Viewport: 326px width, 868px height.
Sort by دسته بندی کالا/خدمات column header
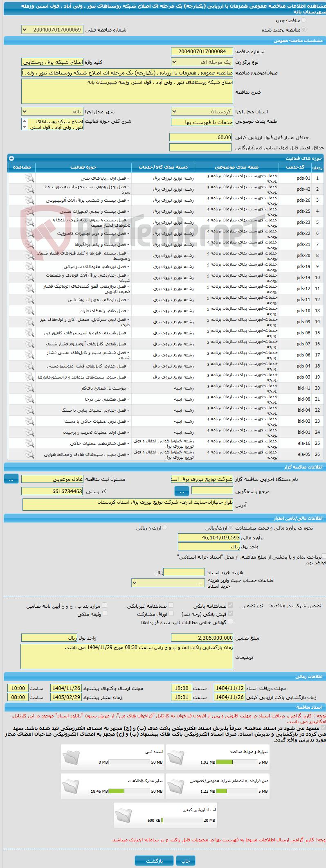point(163,167)
